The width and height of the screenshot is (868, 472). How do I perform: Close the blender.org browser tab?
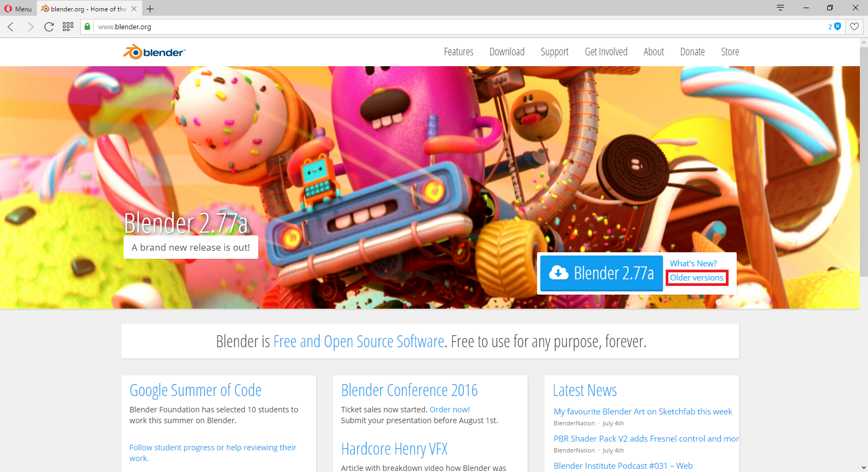tap(134, 9)
